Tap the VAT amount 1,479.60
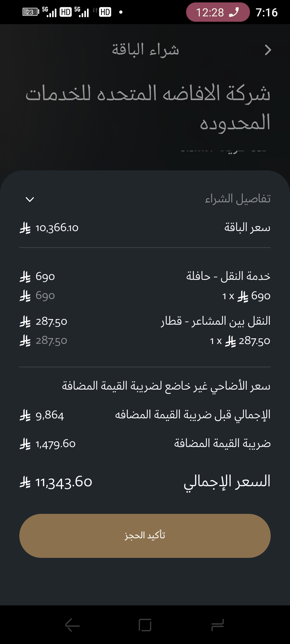 pos(56,444)
